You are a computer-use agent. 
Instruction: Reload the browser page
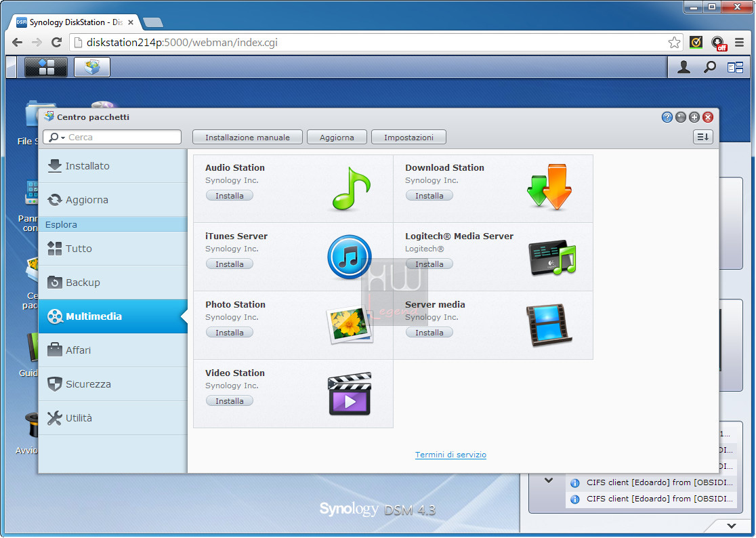click(x=56, y=43)
